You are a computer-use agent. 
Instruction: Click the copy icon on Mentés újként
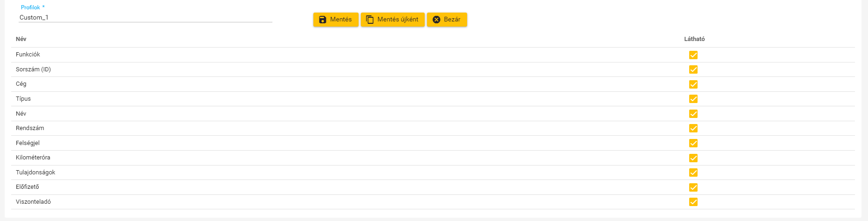[370, 20]
